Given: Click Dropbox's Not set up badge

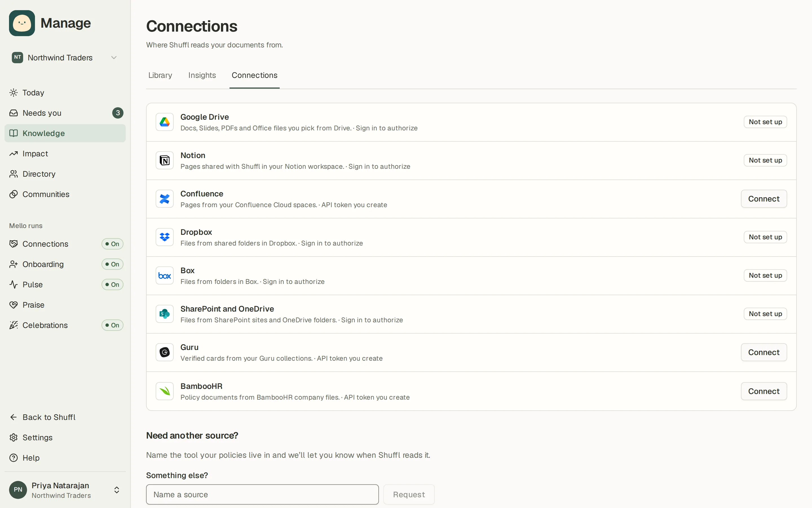Looking at the screenshot, I should (x=765, y=237).
